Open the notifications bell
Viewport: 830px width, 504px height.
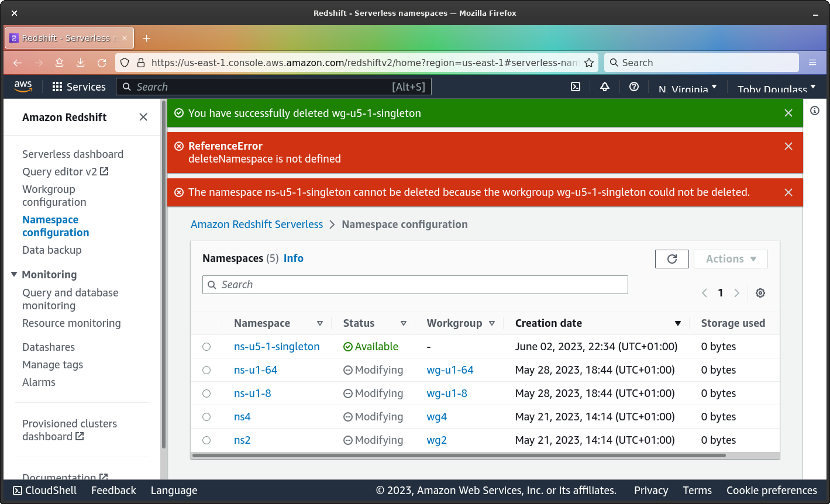(x=605, y=87)
